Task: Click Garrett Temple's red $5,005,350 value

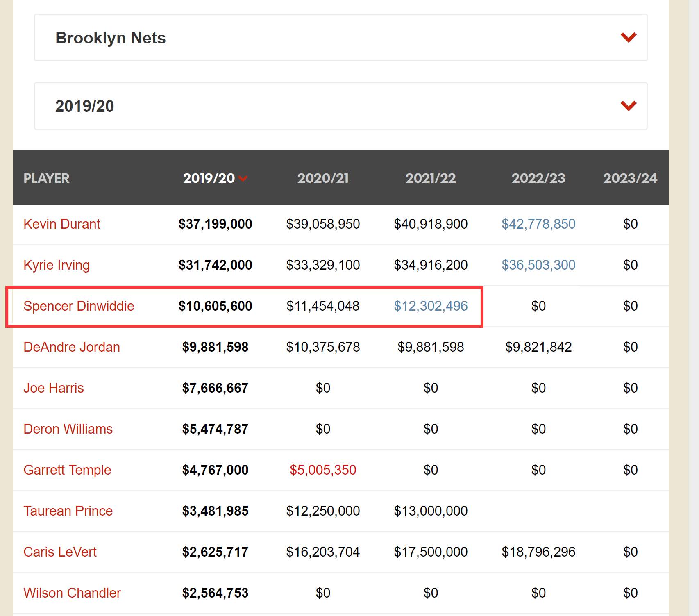Action: [323, 470]
